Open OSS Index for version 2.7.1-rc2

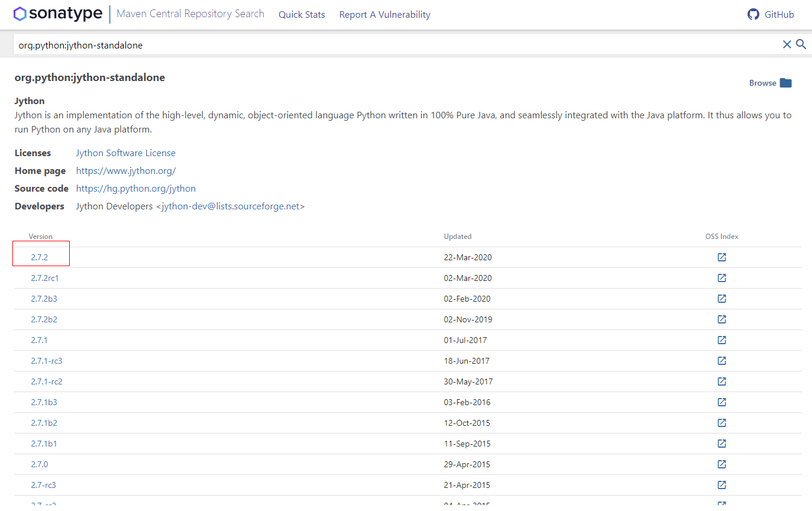pos(722,381)
